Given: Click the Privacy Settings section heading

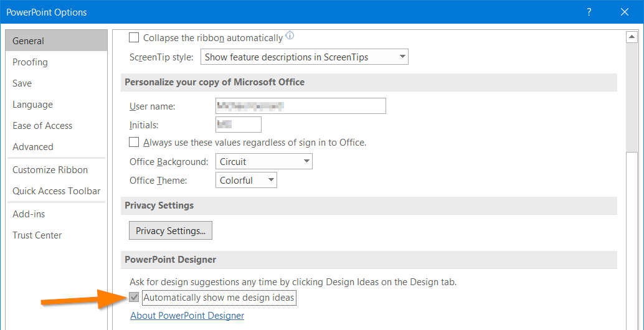Looking at the screenshot, I should tap(159, 205).
